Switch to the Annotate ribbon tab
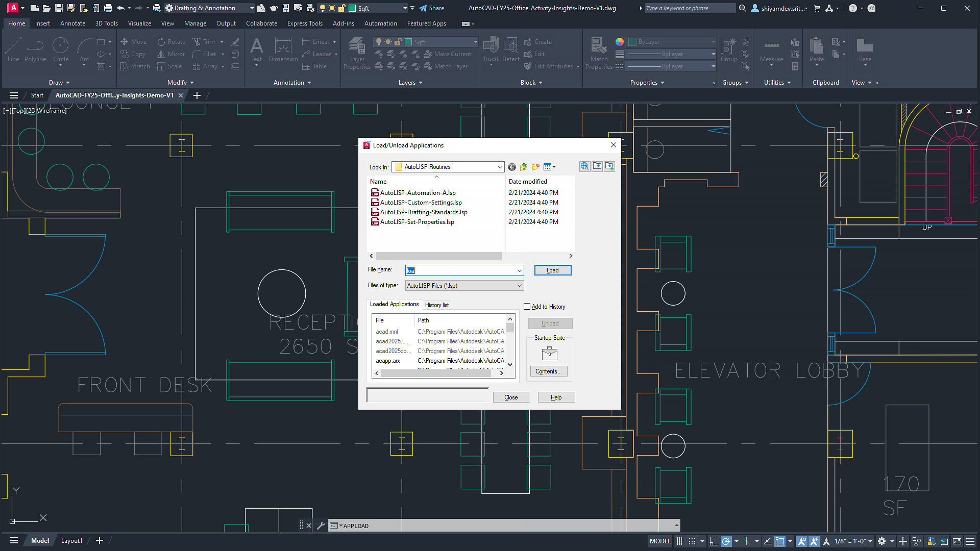980x551 pixels. (x=72, y=23)
